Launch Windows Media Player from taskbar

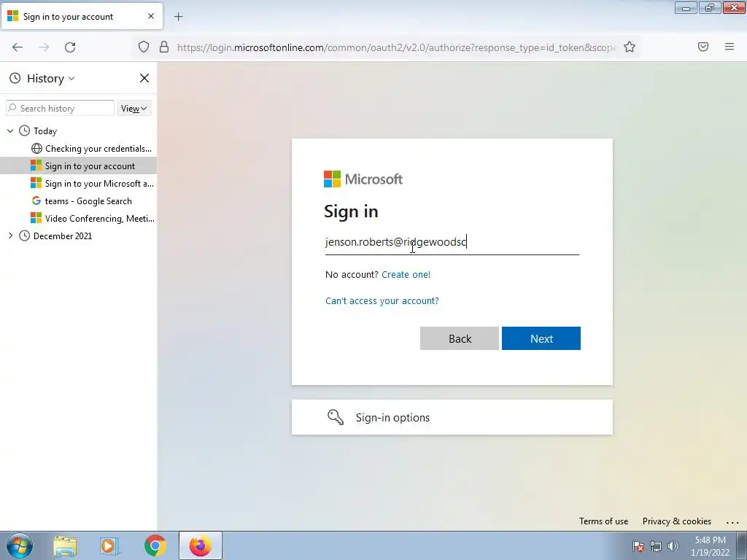click(x=109, y=545)
